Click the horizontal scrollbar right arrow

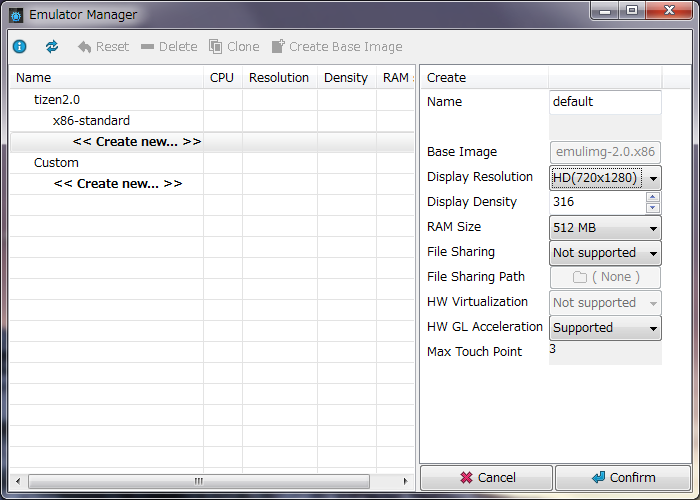pos(405,481)
